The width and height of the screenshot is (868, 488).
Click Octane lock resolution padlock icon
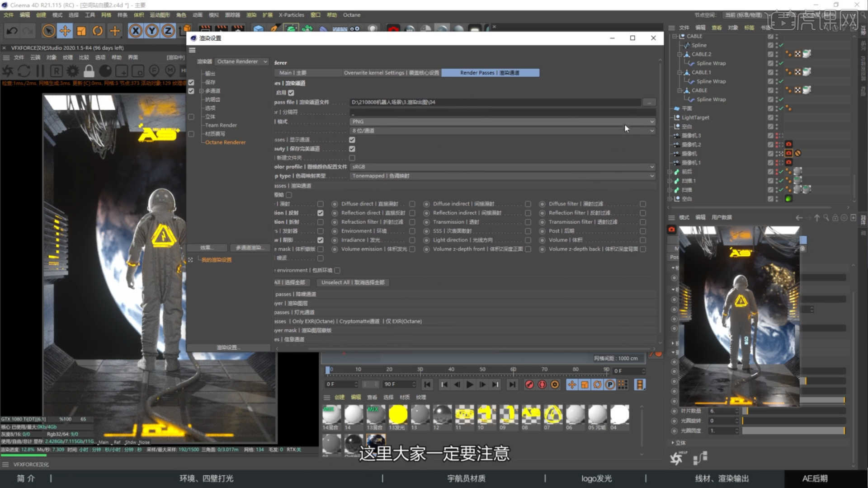(x=89, y=71)
